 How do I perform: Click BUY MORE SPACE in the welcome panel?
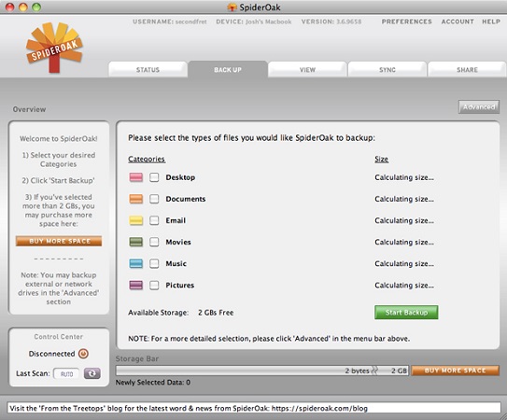(59, 241)
